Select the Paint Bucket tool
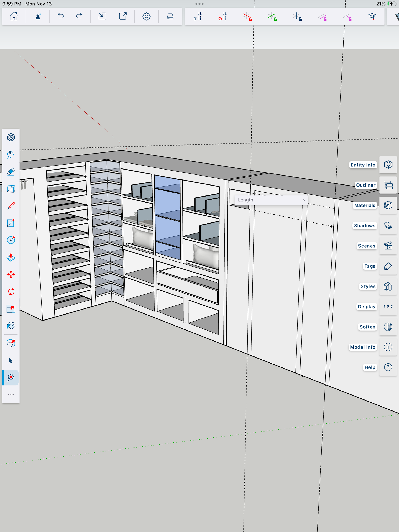 (x=11, y=326)
